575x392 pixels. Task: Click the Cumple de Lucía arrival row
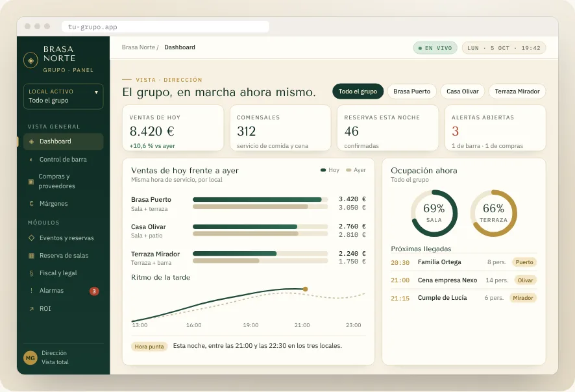pyautogui.click(x=464, y=298)
